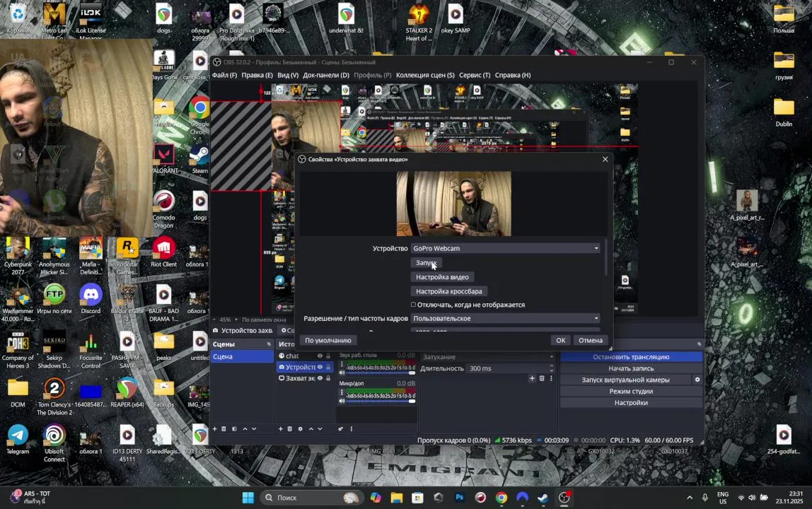Click the properties dialog vertical scrollbar
Viewport: 812px width, 509px height.
click(606, 257)
